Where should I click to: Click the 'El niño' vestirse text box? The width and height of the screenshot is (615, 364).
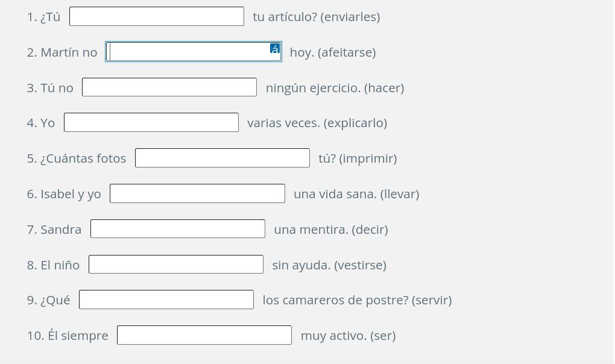(x=176, y=265)
